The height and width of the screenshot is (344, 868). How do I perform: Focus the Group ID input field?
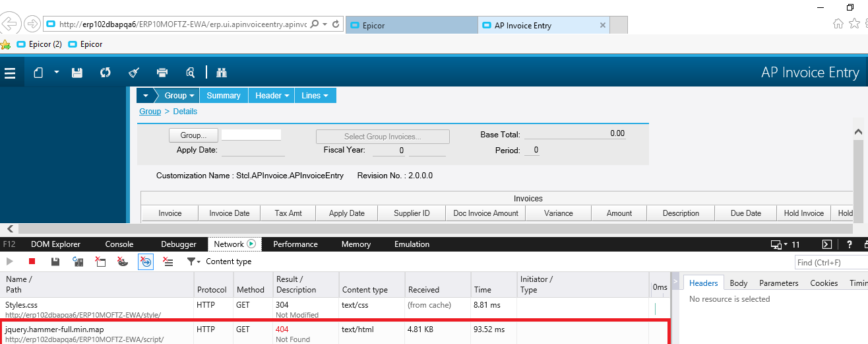251,135
